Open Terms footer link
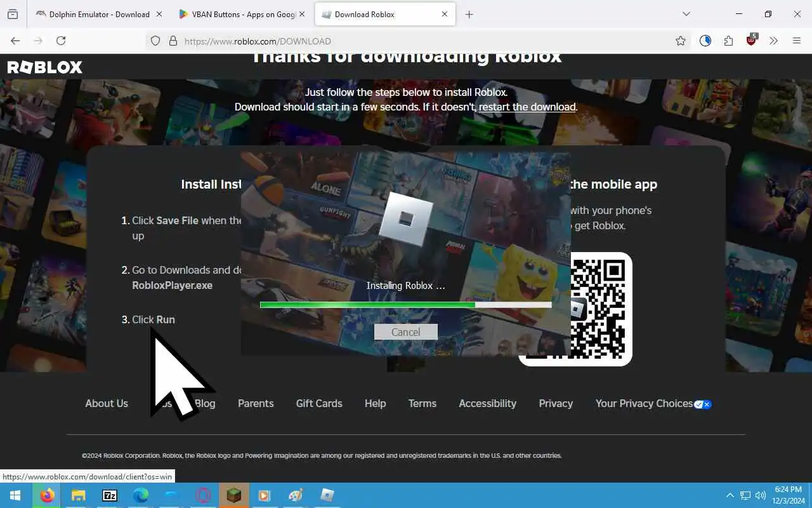Viewport: 812px width, 508px height. [422, 403]
